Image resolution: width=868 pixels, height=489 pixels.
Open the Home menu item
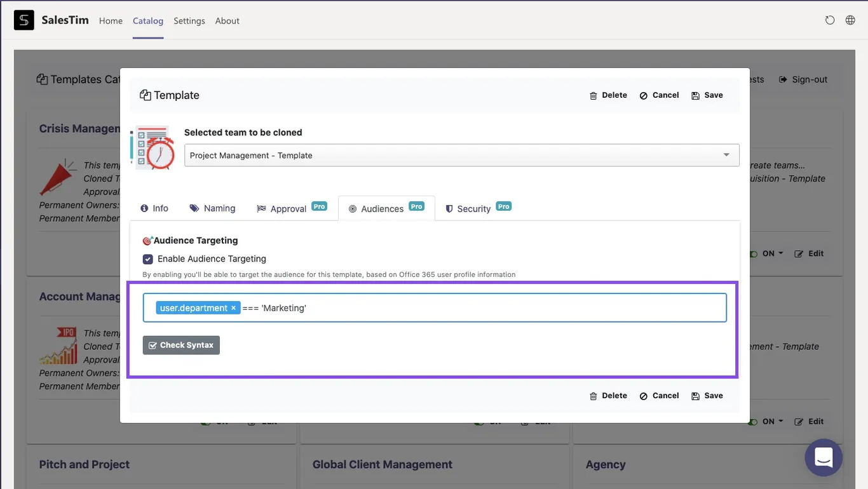click(111, 21)
